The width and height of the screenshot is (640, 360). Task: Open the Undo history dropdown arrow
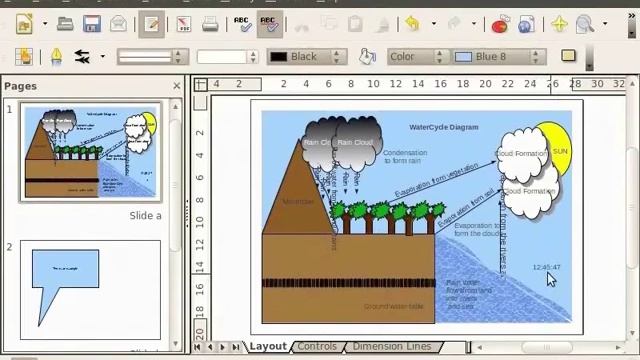(433, 24)
